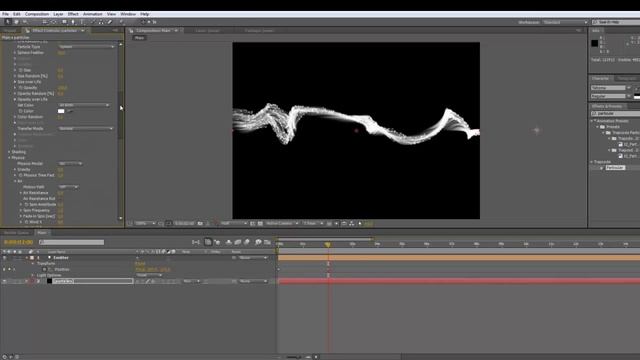
Task: Open the Particle Type dropdown
Action: click(86, 47)
